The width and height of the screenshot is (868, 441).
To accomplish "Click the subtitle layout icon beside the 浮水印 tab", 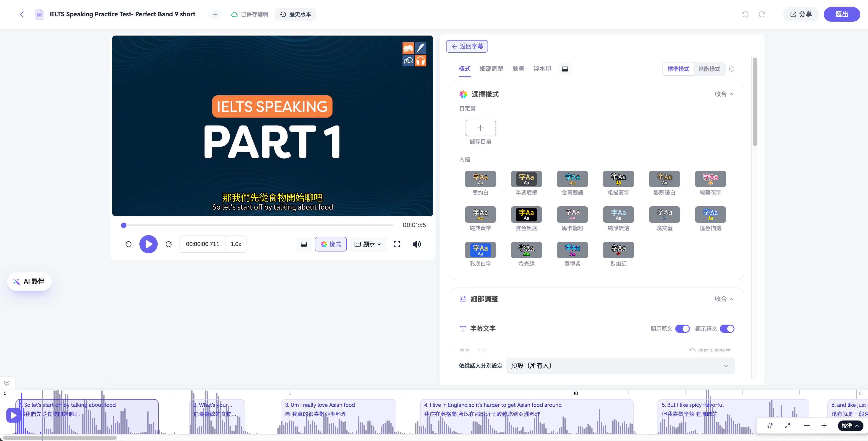I will point(565,69).
